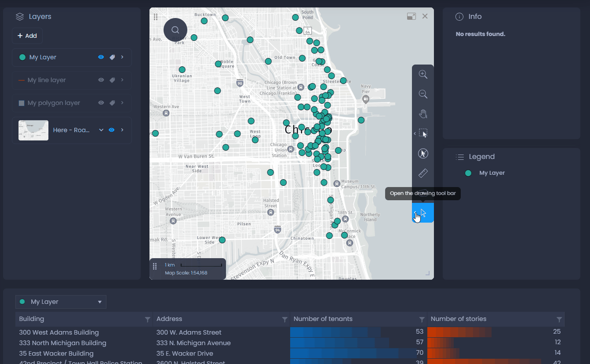Click the clear selection tool
This screenshot has height=364, width=590.
point(423,153)
